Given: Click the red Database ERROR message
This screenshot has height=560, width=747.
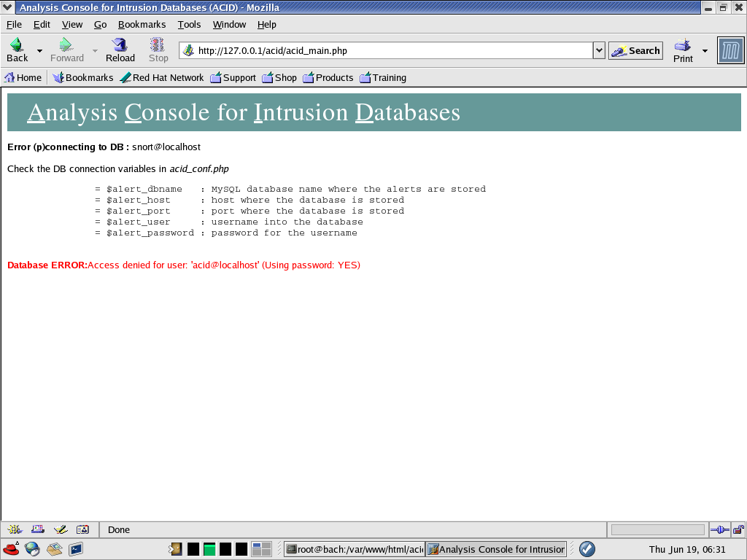Looking at the screenshot, I should pyautogui.click(x=184, y=265).
